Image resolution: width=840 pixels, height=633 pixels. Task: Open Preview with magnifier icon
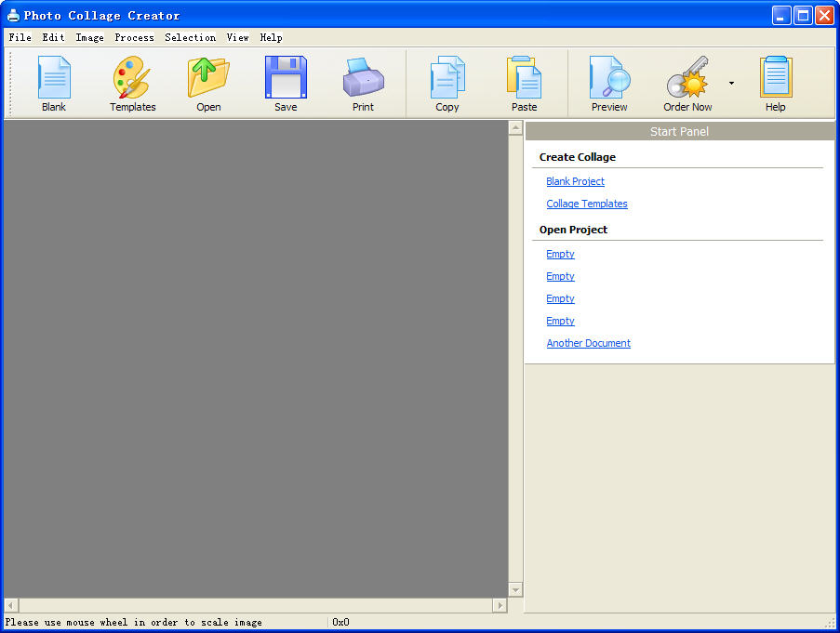[x=609, y=78]
